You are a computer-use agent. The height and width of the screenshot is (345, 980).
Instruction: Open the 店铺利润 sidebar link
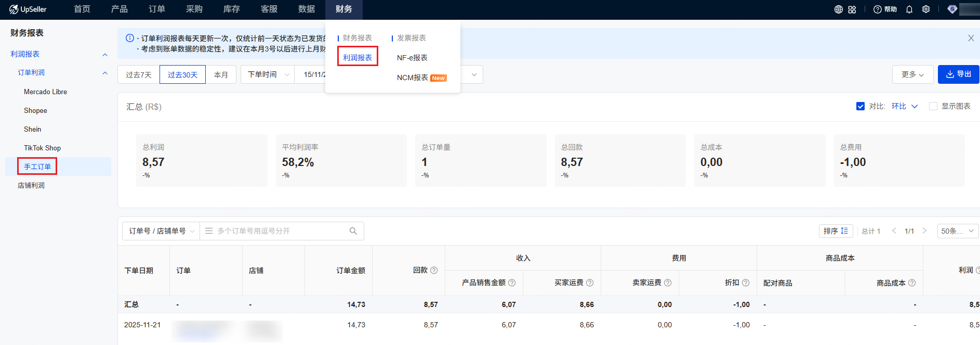click(x=31, y=185)
